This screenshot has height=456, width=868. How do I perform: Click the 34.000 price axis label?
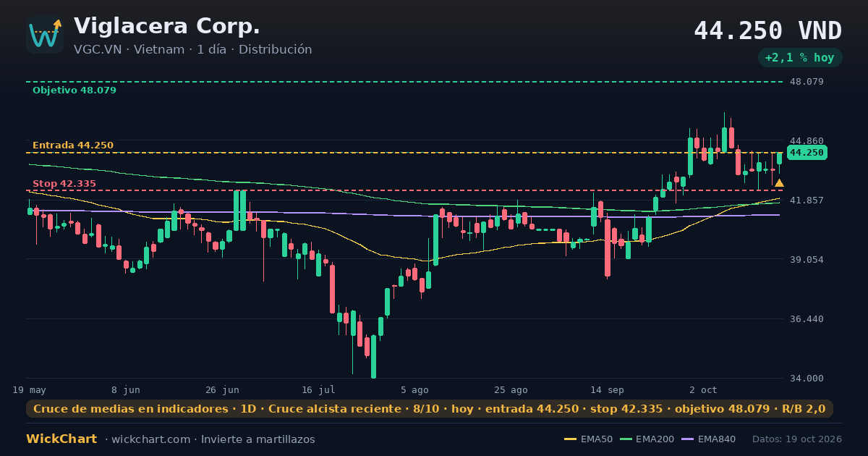point(807,378)
